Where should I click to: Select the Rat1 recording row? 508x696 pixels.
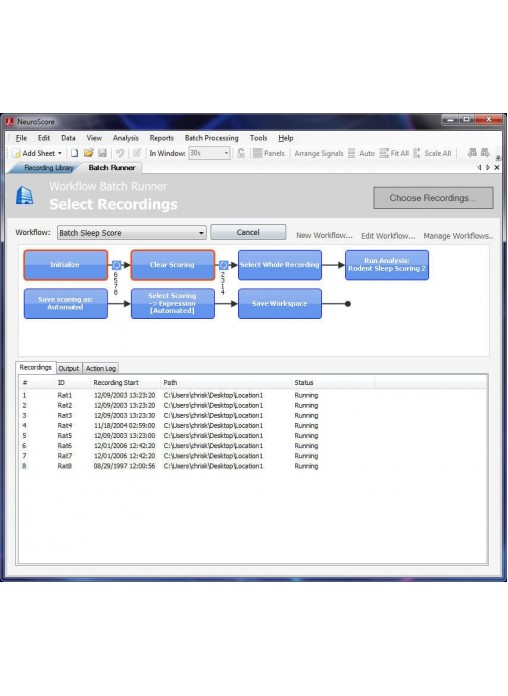(252, 395)
